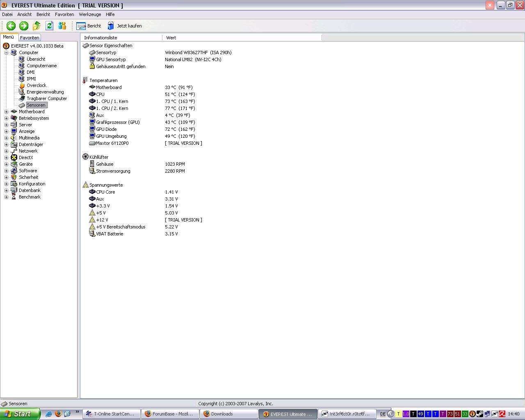Screen dimensions: 525x420
Task: Click the Konfiguration tree icon
Action: point(14,184)
